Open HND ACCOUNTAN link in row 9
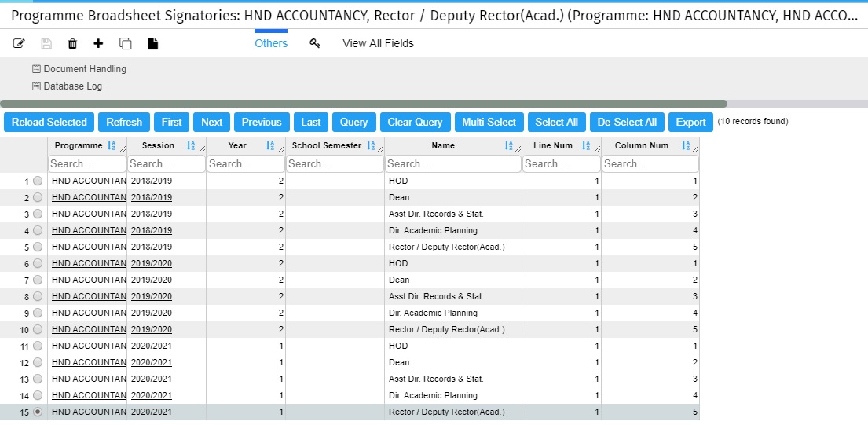 click(89, 313)
